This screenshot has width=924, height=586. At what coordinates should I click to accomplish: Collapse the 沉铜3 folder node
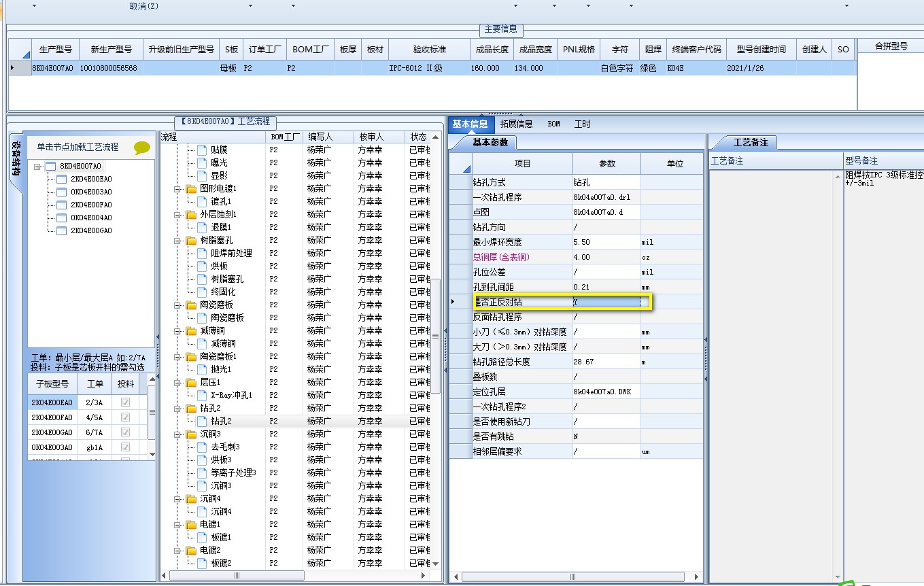coord(178,434)
